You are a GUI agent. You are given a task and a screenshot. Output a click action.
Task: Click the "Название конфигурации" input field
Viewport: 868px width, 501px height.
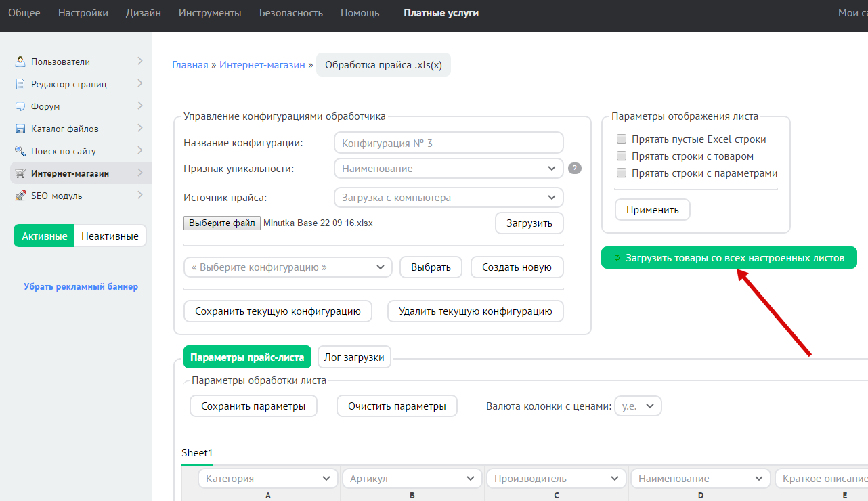point(448,144)
